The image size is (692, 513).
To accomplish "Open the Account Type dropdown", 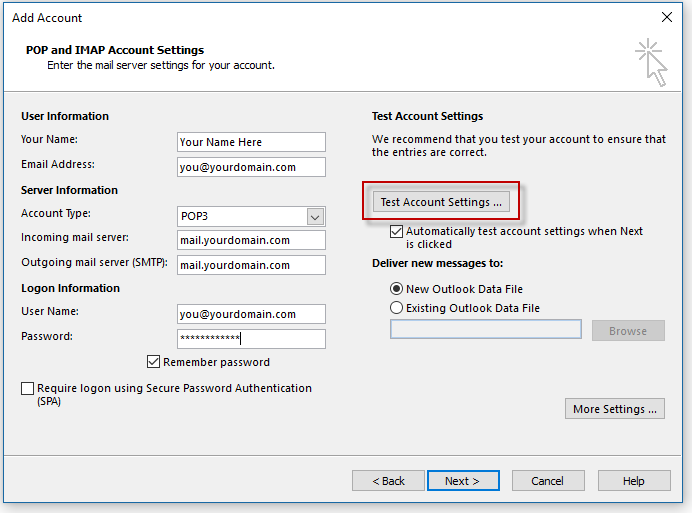I will pos(315,217).
